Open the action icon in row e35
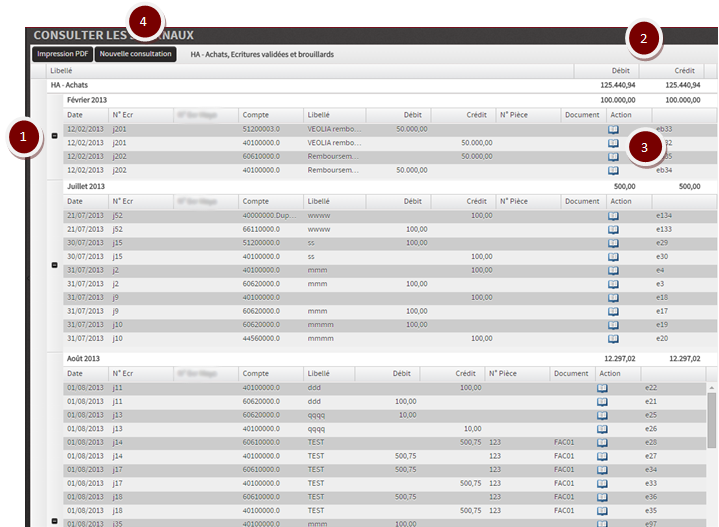The width and height of the screenshot is (719, 527). click(602, 510)
